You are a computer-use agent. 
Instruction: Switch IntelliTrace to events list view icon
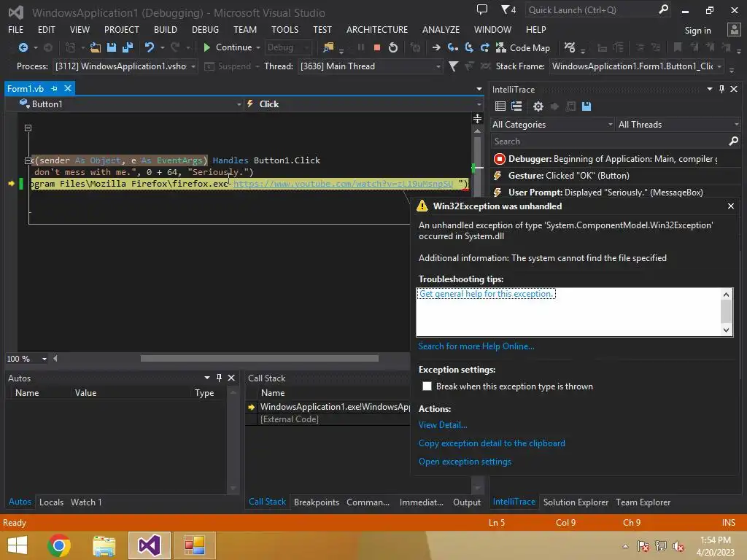click(x=500, y=106)
